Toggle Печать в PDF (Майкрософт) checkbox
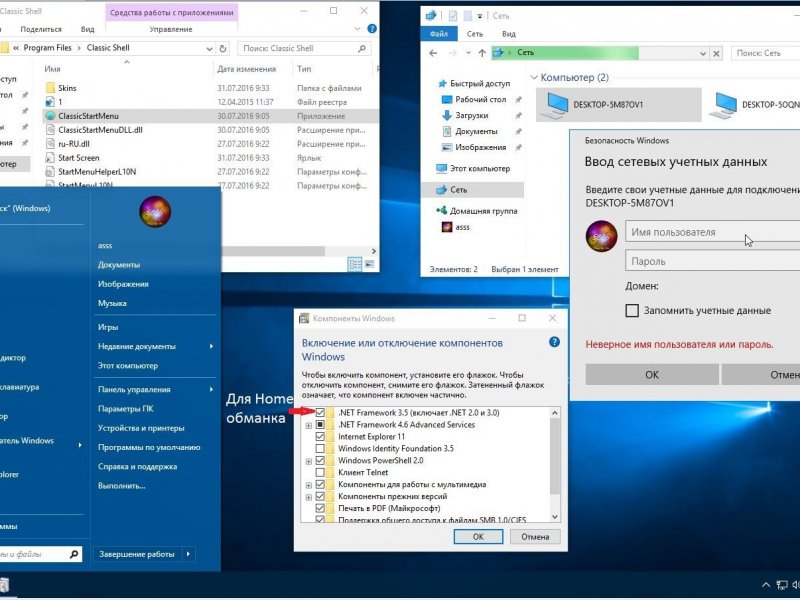 point(320,508)
